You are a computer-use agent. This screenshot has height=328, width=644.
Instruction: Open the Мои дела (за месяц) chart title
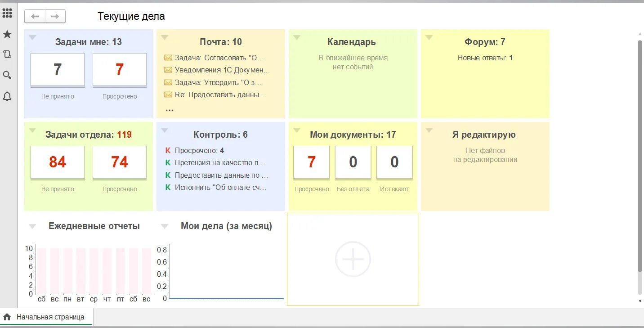coord(226,226)
